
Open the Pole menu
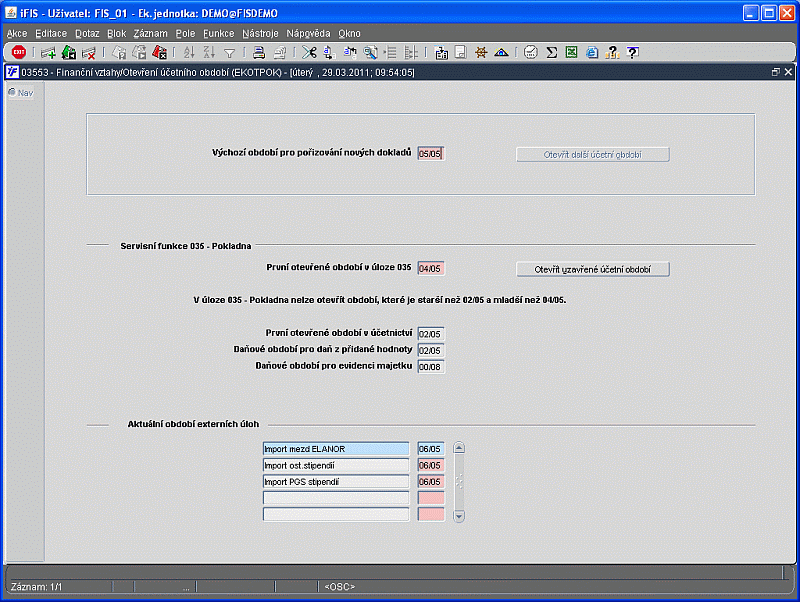tap(185, 34)
